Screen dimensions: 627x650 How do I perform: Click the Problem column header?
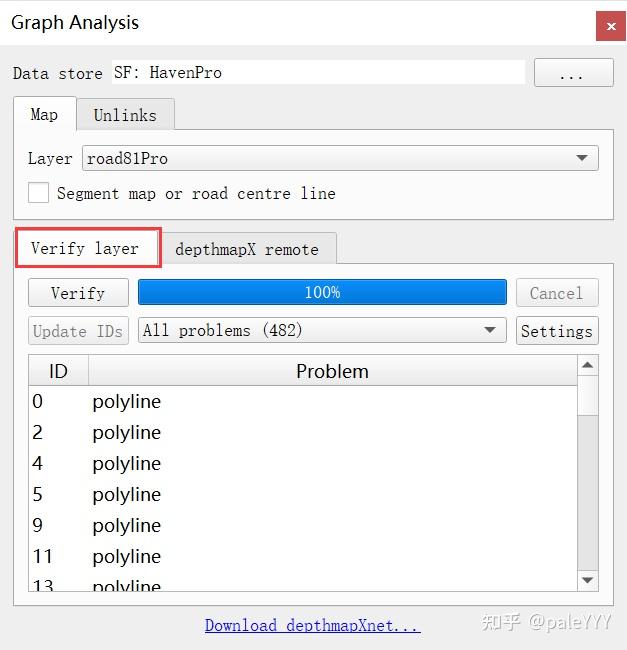332,371
